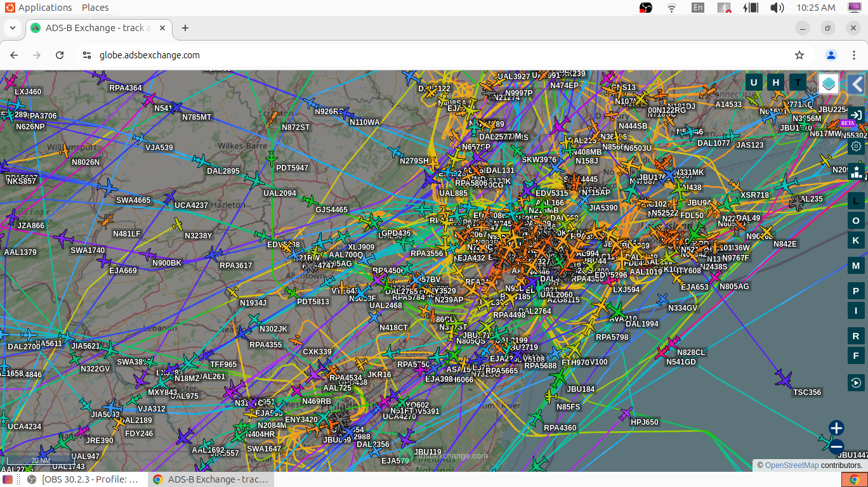The image size is (868, 487).
Task: Toggle the R map button
Action: (856, 336)
